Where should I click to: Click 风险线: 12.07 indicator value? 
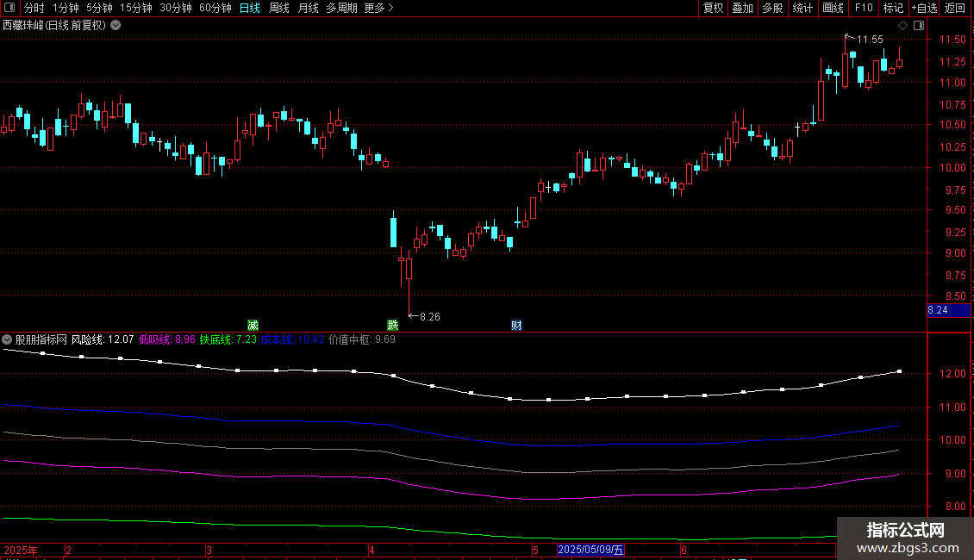point(103,339)
